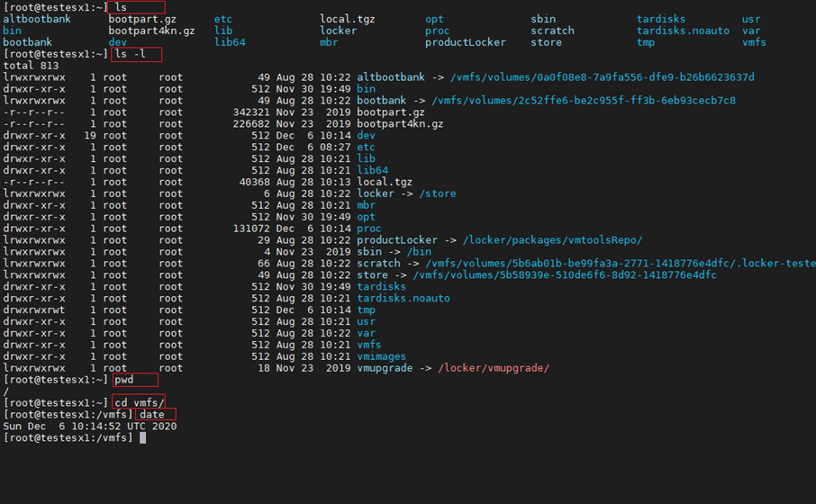816x504 pixels.
Task: Click the 'pwd' command in red box
Action: (x=124, y=380)
